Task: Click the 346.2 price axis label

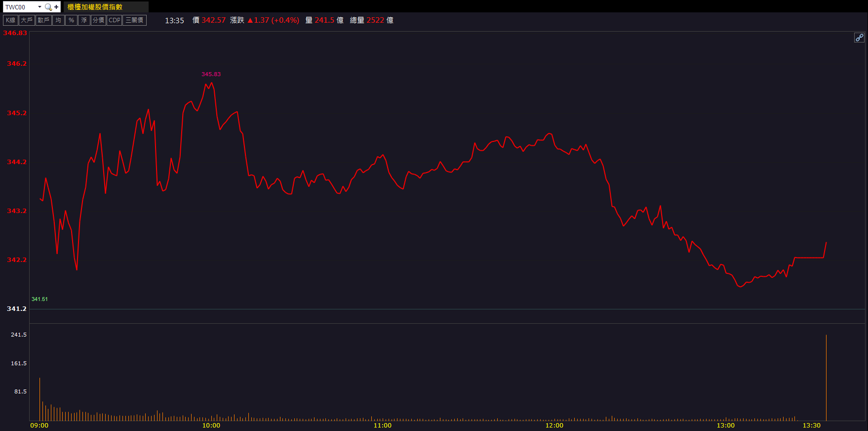Action: click(x=17, y=64)
